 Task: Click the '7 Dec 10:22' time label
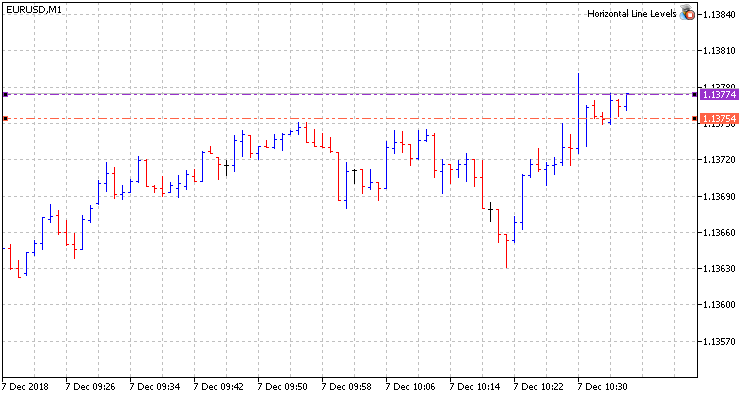539,387
